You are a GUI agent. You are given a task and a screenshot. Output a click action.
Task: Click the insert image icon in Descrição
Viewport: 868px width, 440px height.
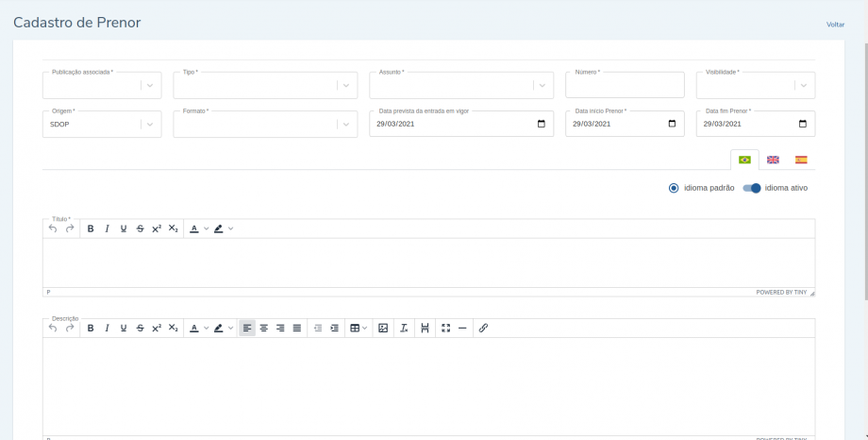tap(383, 328)
